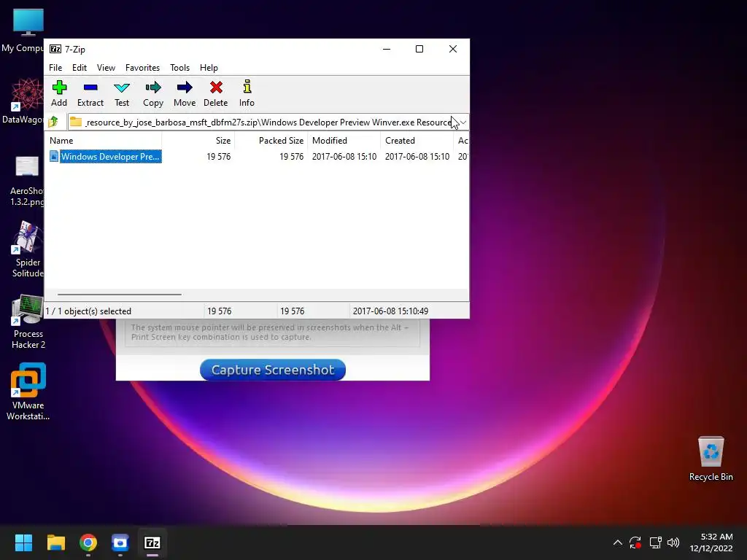
Task: Open the DataWagon desktop shortcut
Action: (x=28, y=101)
